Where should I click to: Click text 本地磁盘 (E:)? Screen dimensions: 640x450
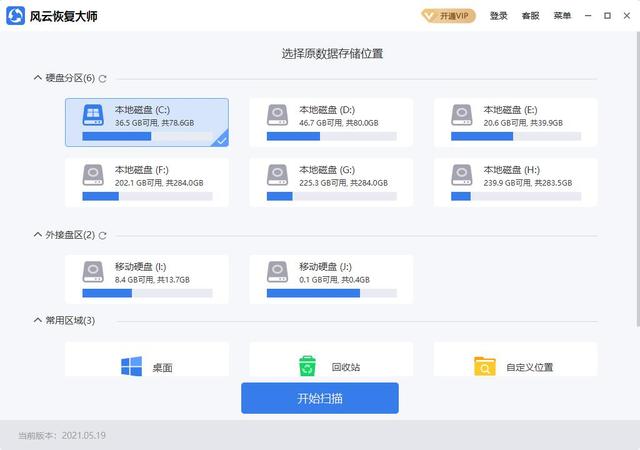point(510,110)
